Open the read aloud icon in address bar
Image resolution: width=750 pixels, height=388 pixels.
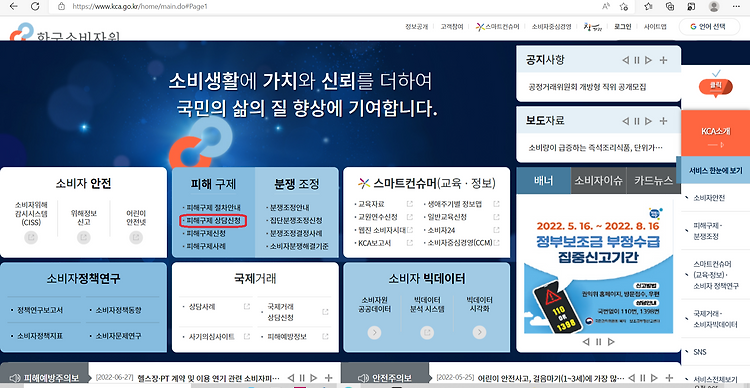coord(606,6)
